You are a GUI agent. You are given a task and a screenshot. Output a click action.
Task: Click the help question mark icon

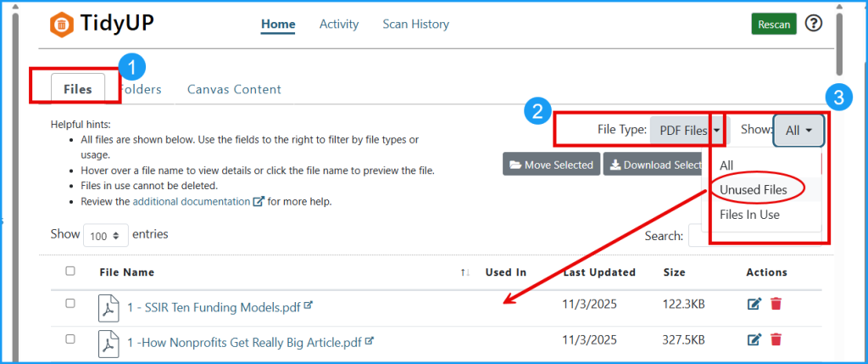(x=813, y=24)
